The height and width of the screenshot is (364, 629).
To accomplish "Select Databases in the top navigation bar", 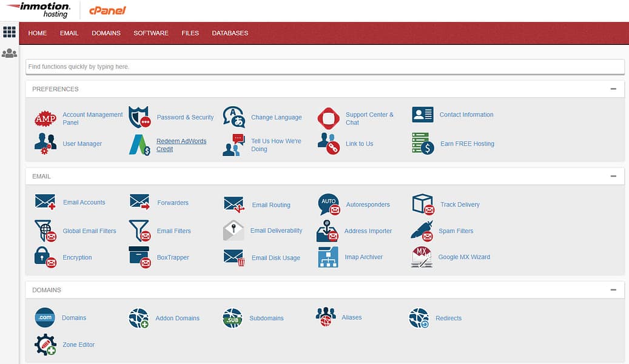I will [x=230, y=33].
